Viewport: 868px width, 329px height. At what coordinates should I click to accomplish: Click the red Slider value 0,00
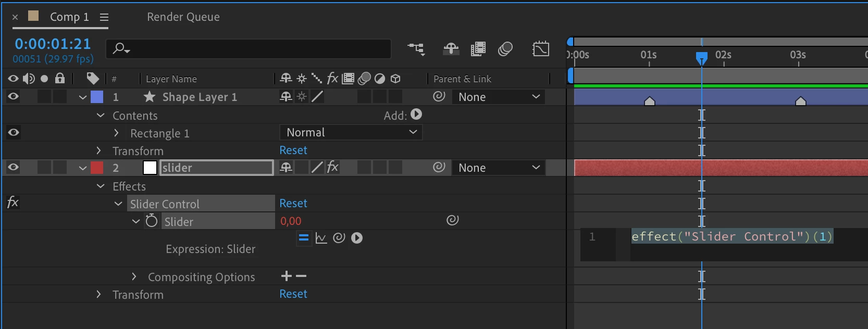291,221
